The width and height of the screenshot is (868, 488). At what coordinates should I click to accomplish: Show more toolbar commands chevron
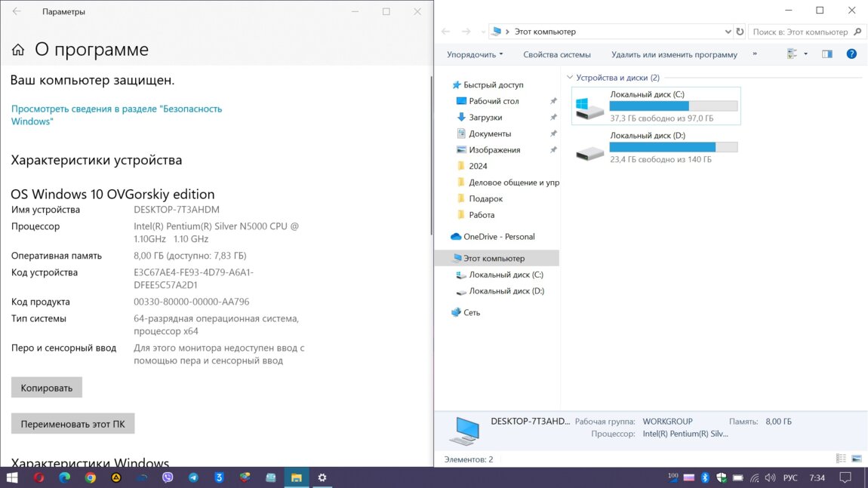click(x=755, y=54)
